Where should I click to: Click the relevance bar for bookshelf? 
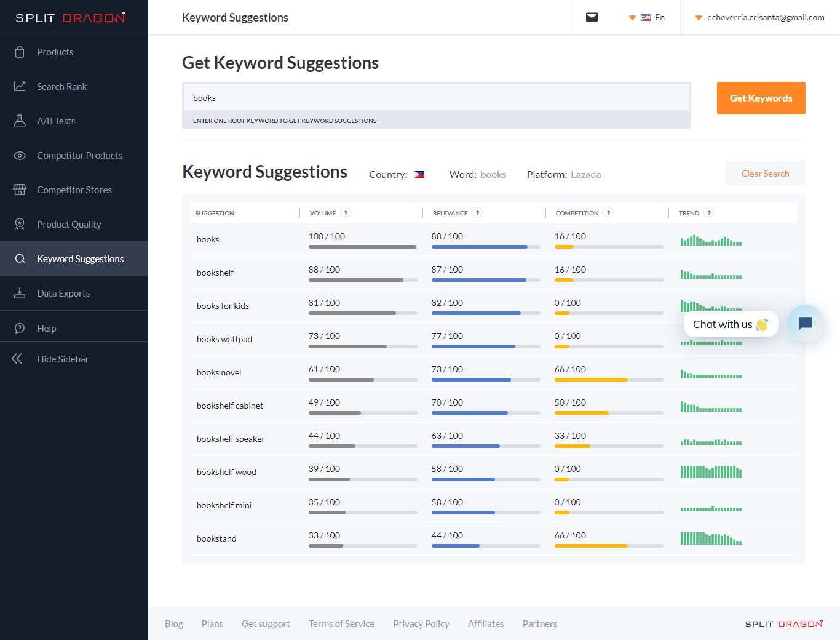pyautogui.click(x=486, y=280)
